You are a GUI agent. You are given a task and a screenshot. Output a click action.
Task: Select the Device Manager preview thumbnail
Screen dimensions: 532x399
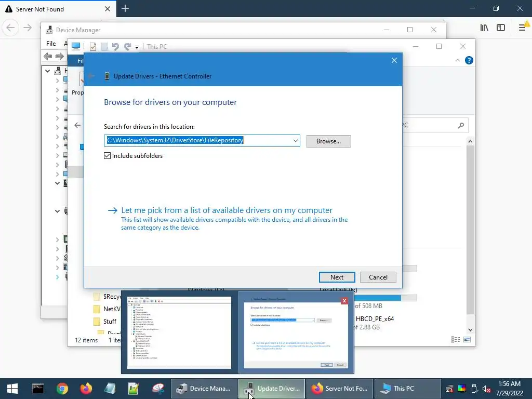click(179, 332)
